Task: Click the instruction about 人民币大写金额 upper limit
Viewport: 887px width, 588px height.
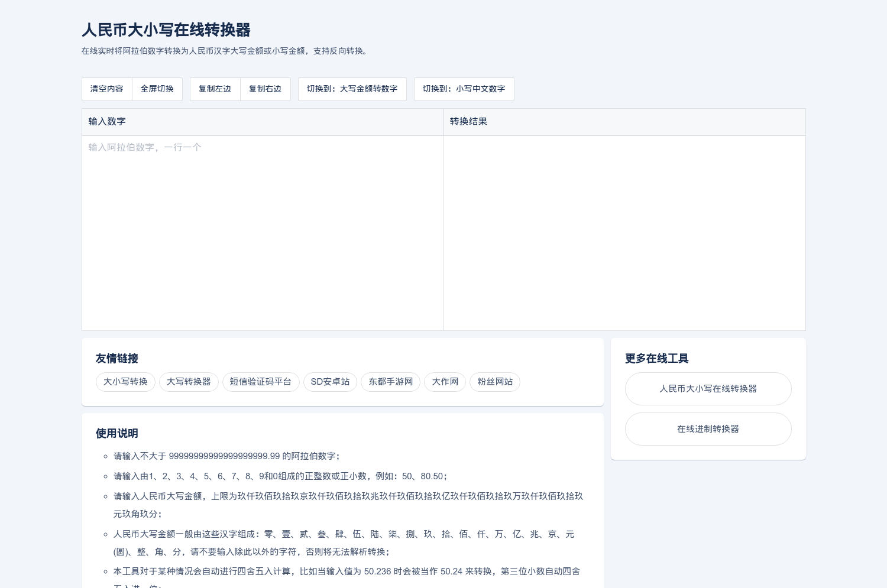Action: tap(348, 505)
